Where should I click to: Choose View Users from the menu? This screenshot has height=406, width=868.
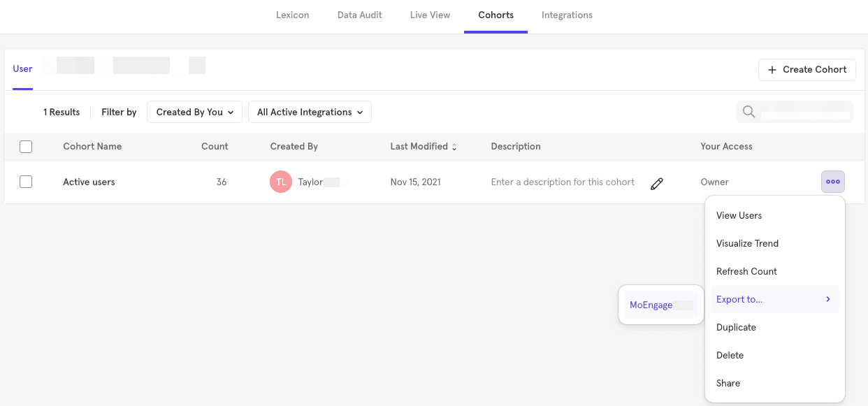739,215
